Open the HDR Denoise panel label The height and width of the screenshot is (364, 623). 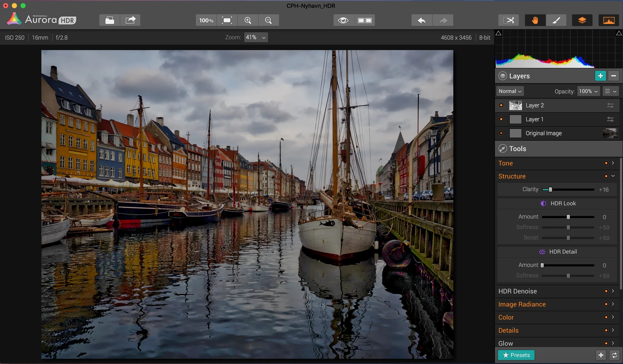click(518, 291)
